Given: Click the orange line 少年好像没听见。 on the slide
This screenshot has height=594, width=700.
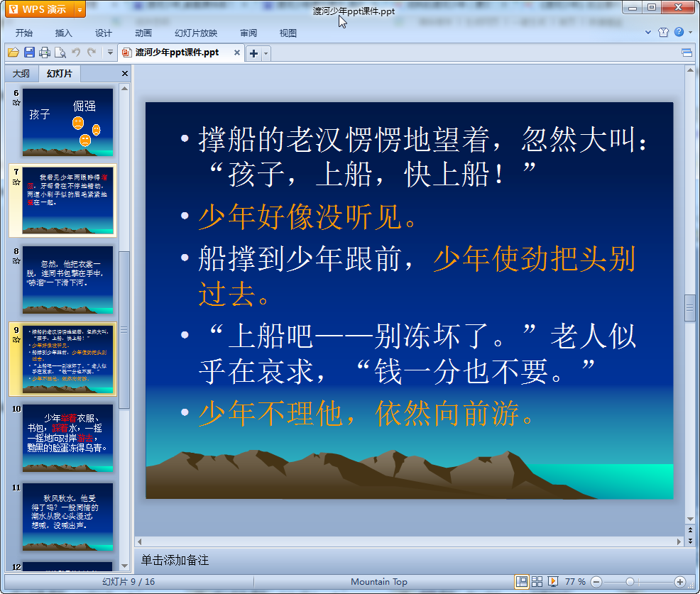Looking at the screenshot, I should [x=309, y=217].
